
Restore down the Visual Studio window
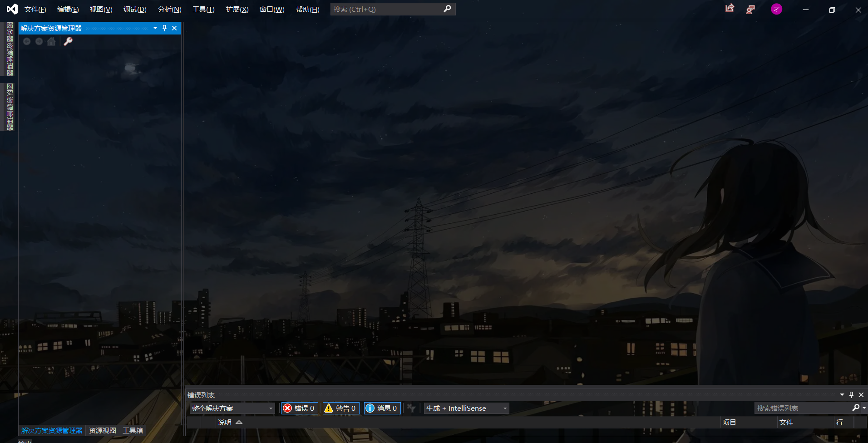(832, 10)
